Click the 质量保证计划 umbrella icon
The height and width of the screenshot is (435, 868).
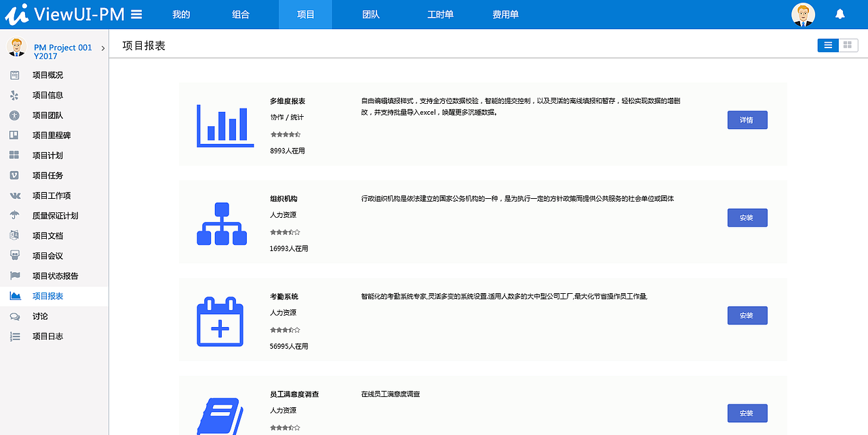click(15, 215)
